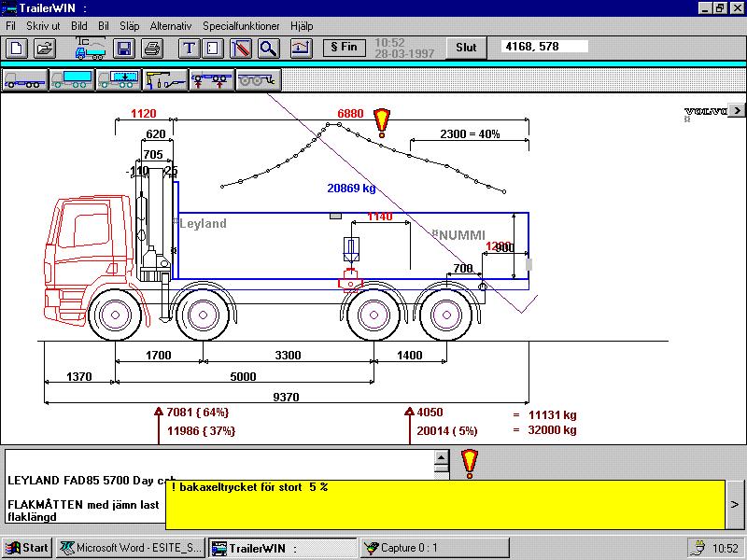Viewport: 747px width, 560px height.
Task: Select the crane equipment icon
Action: pos(165,79)
